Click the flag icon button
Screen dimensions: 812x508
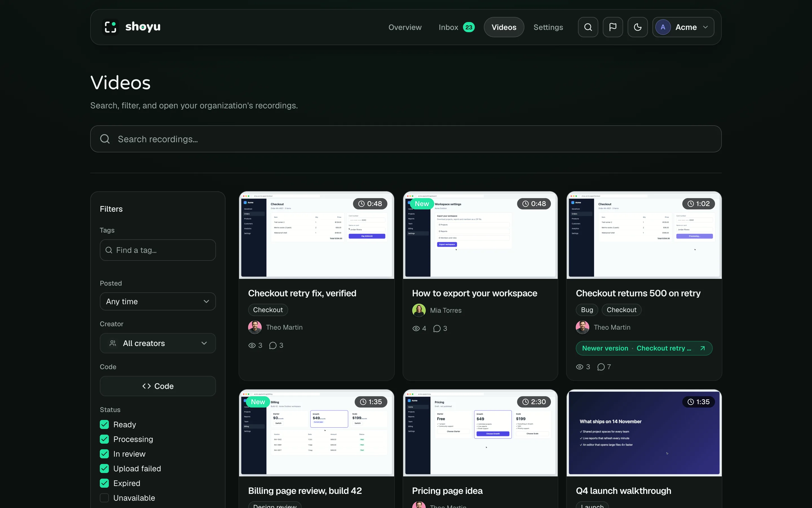613,27
